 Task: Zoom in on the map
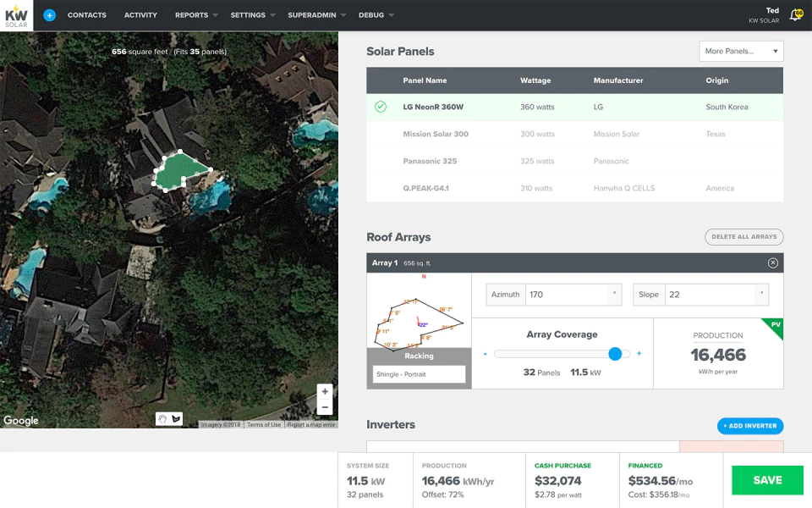[x=325, y=391]
